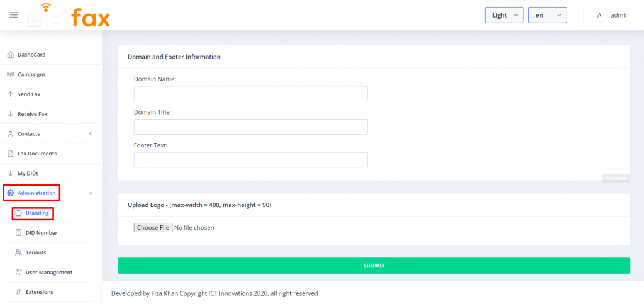Open the en language dropdown

pyautogui.click(x=547, y=15)
